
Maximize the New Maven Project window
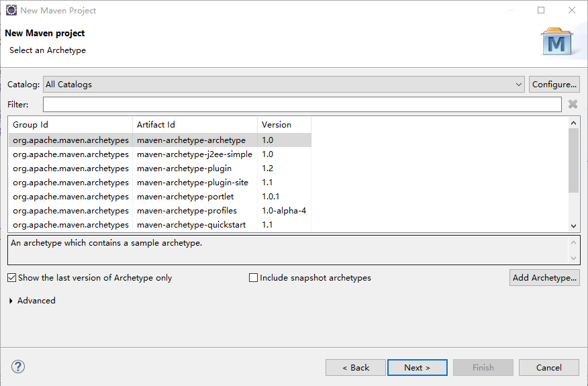(x=541, y=10)
